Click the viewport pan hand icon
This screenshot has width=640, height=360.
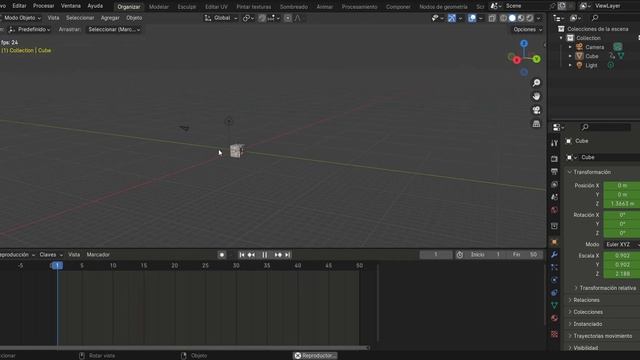[536, 96]
